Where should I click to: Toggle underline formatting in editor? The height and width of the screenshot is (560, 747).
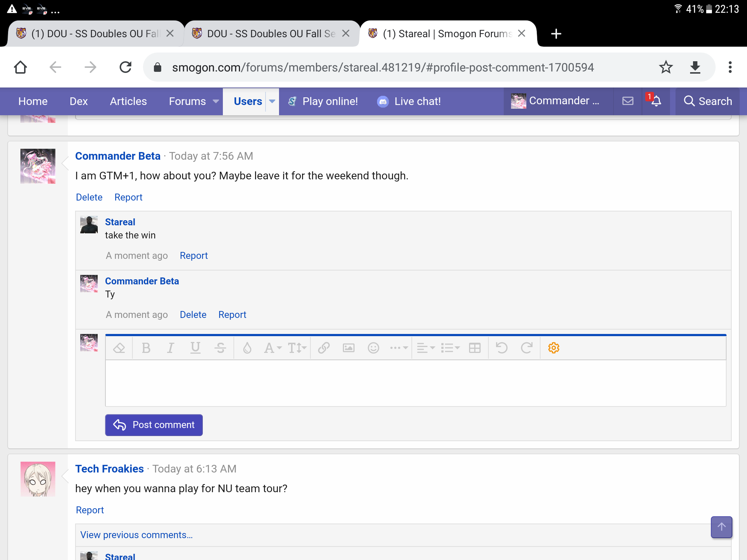[196, 348]
